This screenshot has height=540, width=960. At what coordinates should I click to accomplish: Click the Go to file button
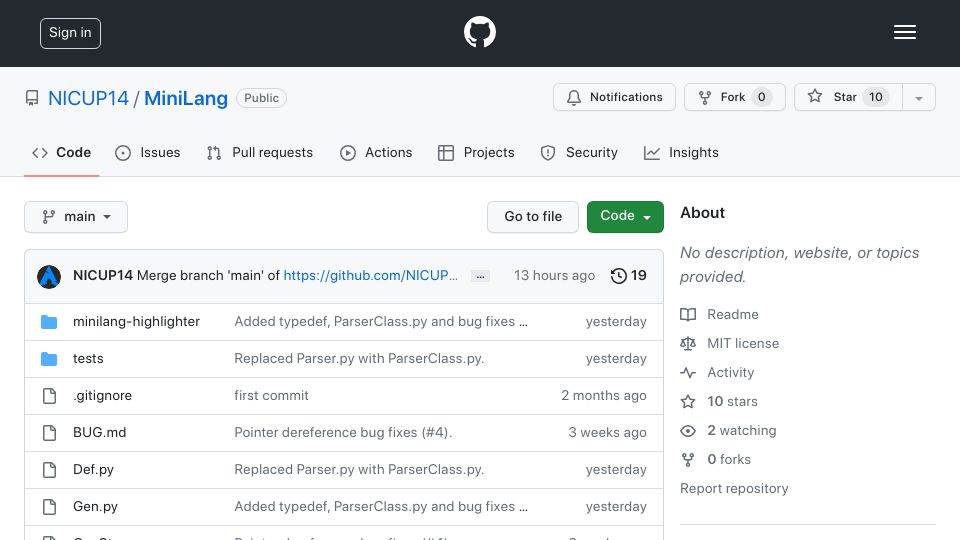click(x=533, y=217)
